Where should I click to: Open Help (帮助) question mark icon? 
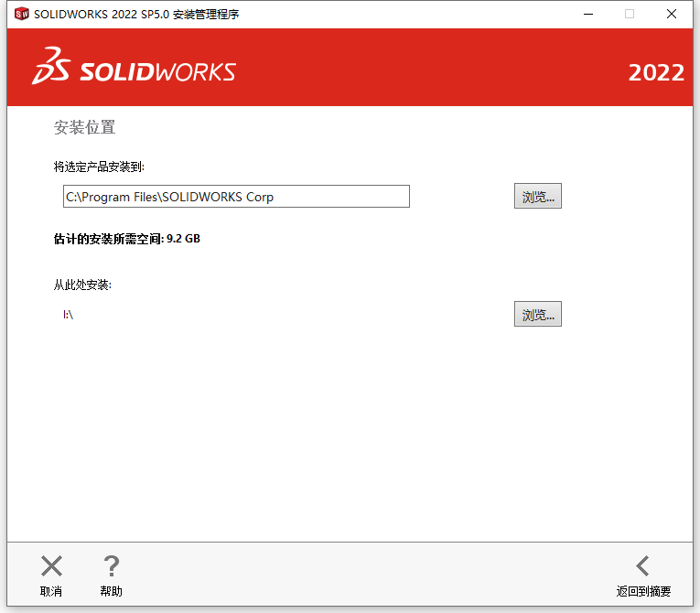[111, 566]
